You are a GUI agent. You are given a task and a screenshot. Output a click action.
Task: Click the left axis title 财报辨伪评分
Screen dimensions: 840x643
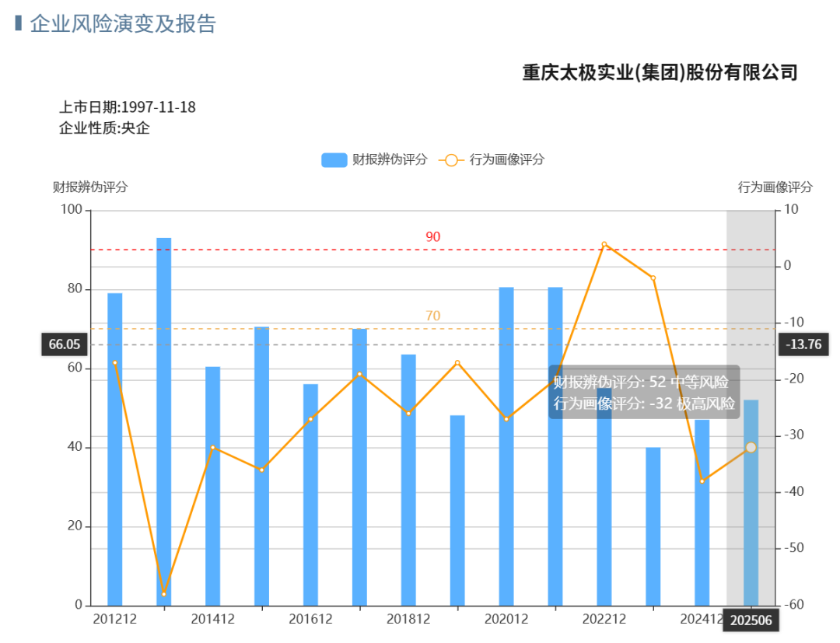(90, 187)
